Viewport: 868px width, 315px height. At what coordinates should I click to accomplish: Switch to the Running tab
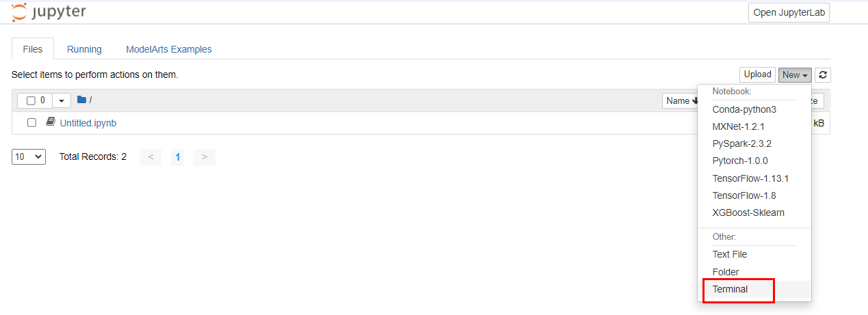click(x=84, y=49)
